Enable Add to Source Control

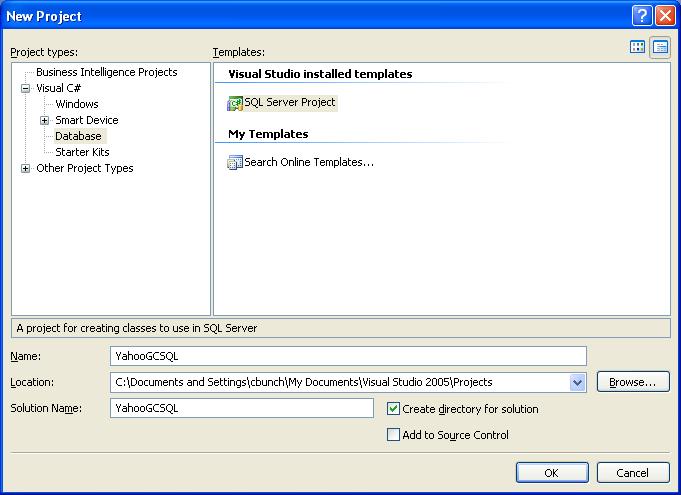[394, 435]
